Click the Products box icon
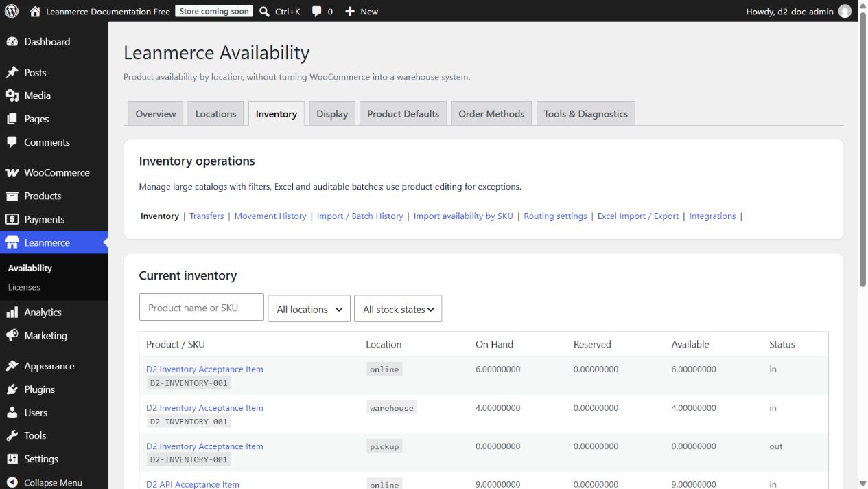868x489 pixels. tap(12, 196)
